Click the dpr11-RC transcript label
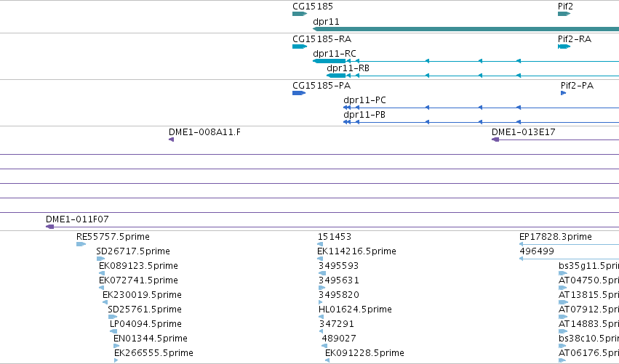The width and height of the screenshot is (619, 364). click(335, 54)
